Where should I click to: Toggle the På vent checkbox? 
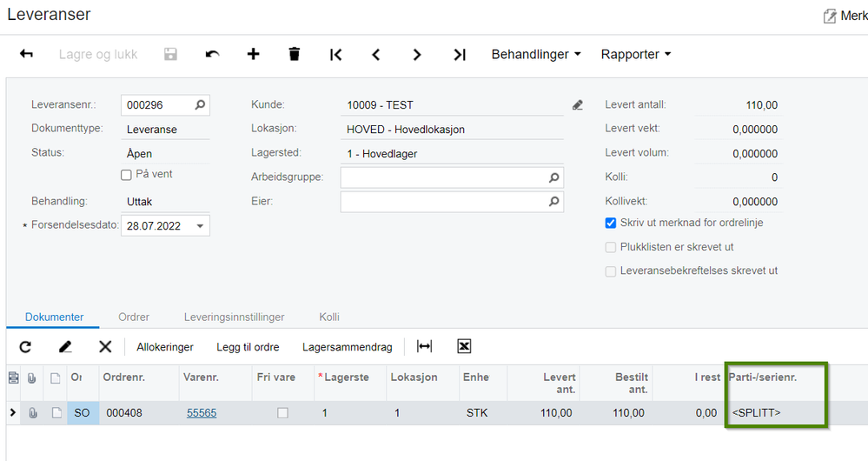click(126, 175)
